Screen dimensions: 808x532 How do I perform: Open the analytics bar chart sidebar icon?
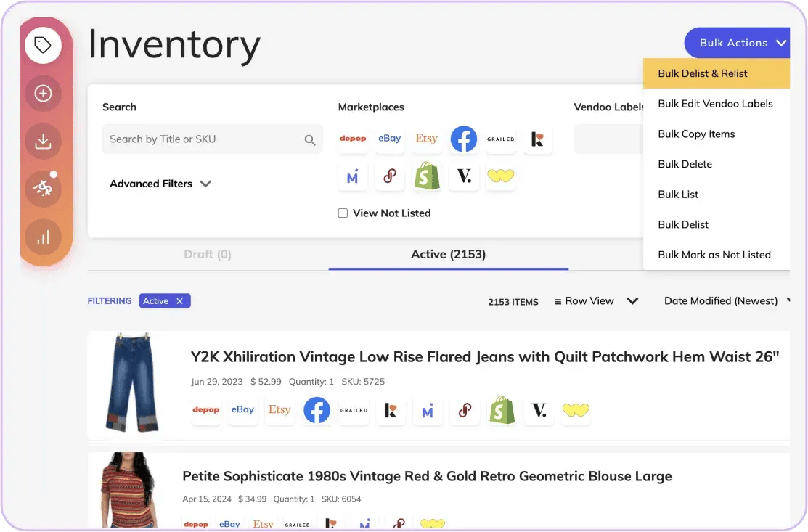[43, 237]
